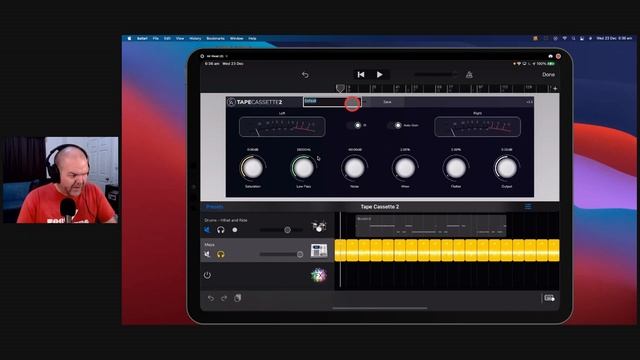
Task: Arm recording on the Drums track
Action: tap(235, 230)
